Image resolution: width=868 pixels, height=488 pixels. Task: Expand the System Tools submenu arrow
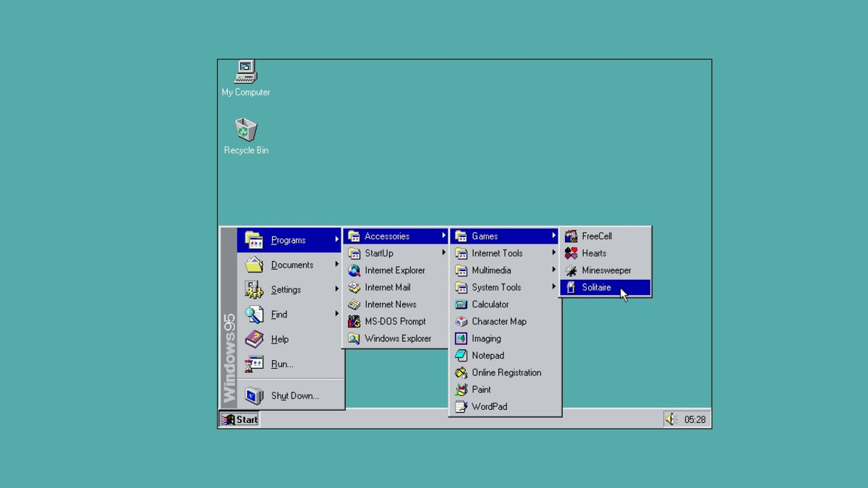point(553,287)
